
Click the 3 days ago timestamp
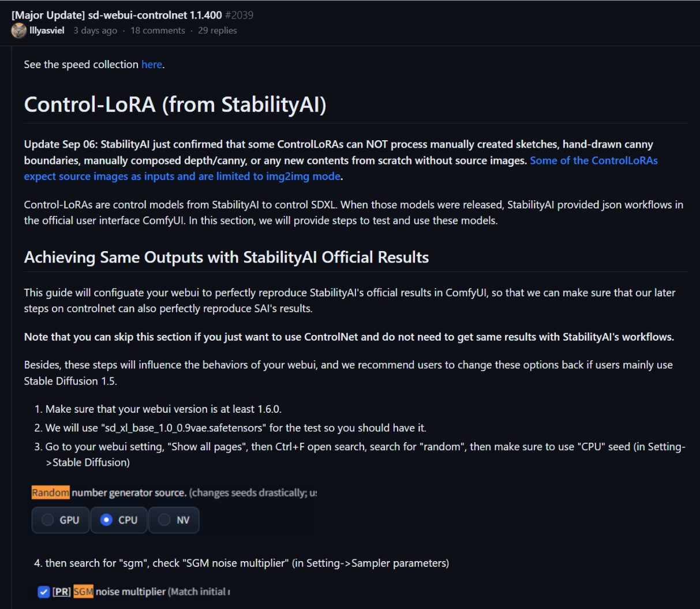pyautogui.click(x=95, y=30)
